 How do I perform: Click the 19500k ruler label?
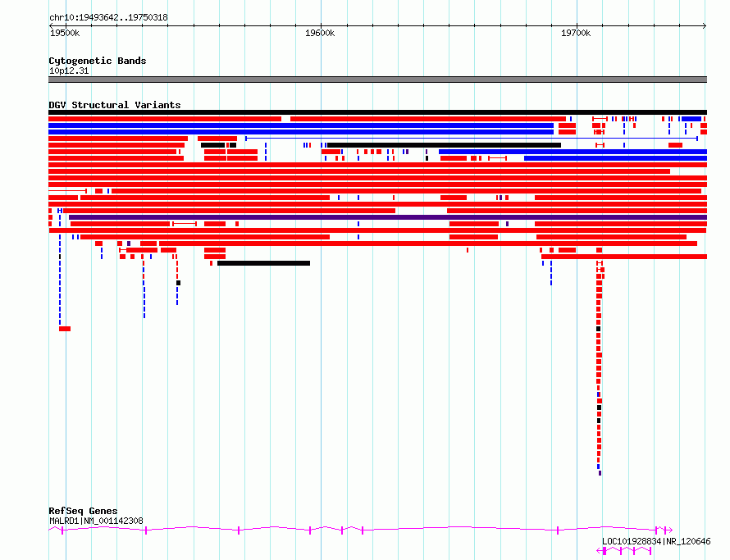click(65, 33)
